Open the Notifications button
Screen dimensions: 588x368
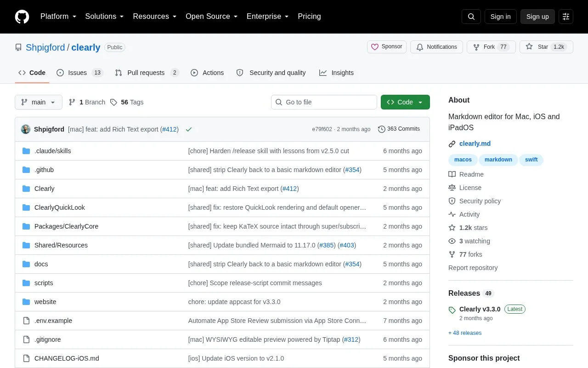click(x=436, y=47)
